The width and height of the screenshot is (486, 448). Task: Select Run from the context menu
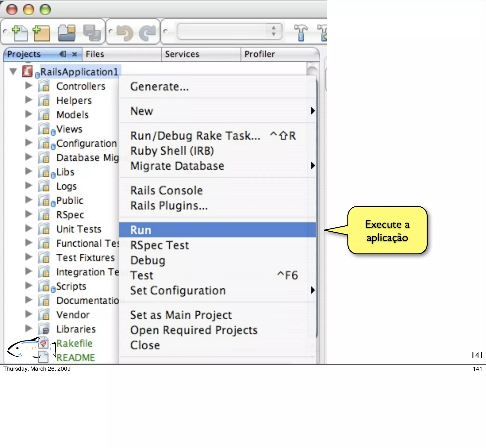coord(140,230)
